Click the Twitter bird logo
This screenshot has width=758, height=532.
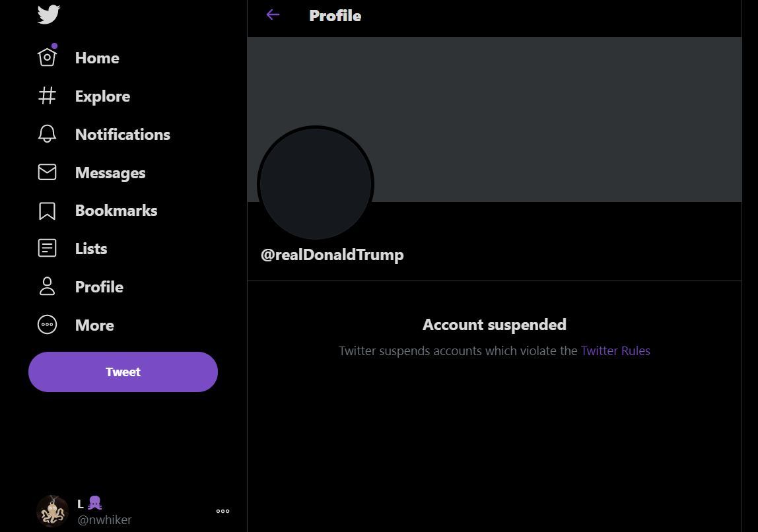48,15
